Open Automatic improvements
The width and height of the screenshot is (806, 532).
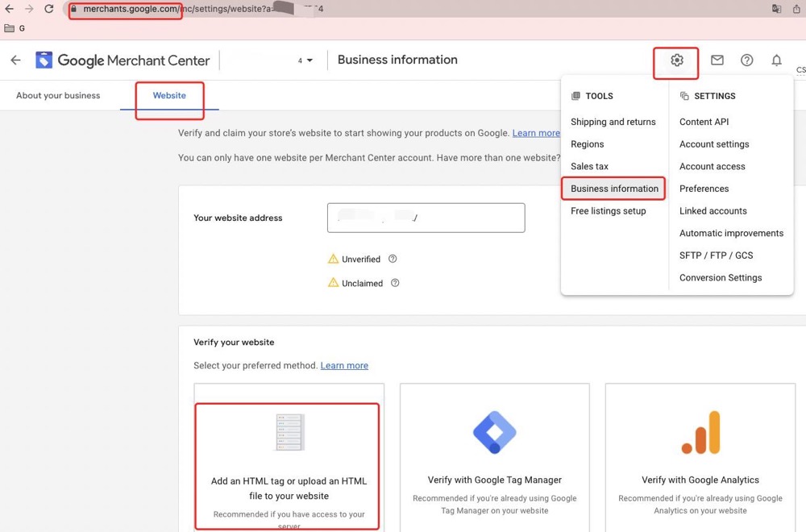pyautogui.click(x=731, y=233)
